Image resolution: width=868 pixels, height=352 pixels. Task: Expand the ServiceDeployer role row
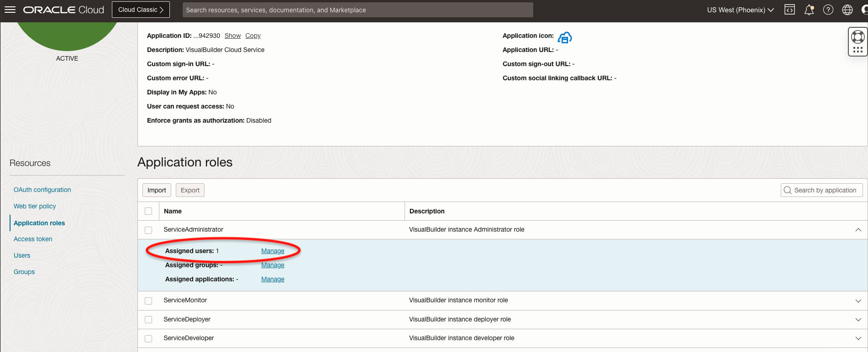pos(858,320)
